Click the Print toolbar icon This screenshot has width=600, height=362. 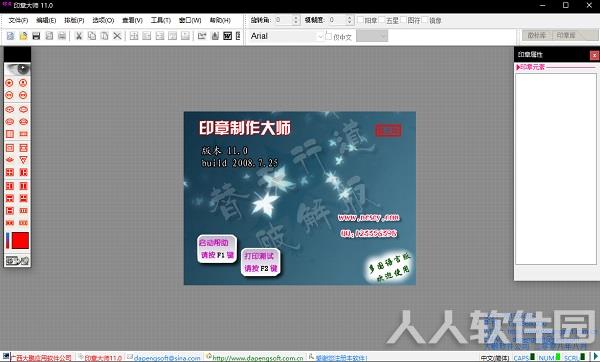[62, 36]
